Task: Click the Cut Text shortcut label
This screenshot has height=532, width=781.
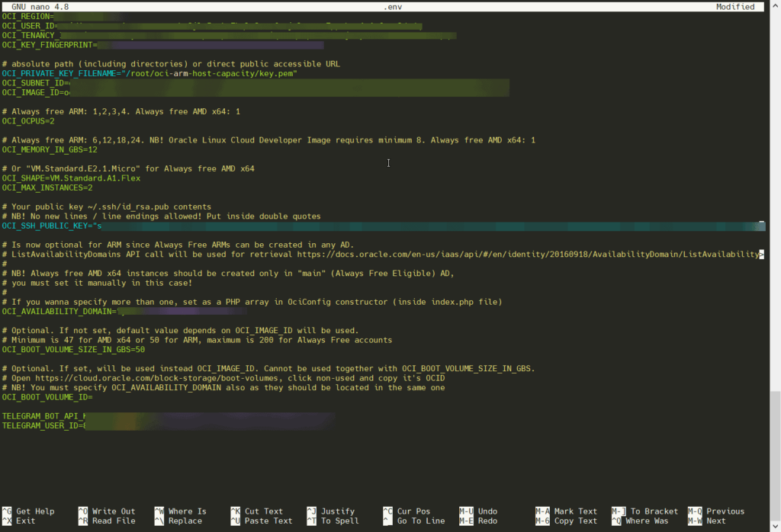Action: click(263, 511)
